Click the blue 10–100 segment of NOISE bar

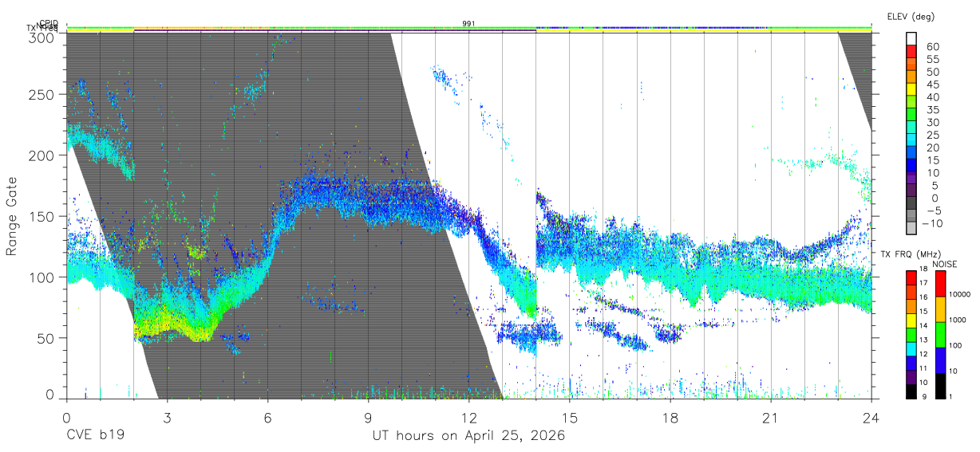pyautogui.click(x=940, y=360)
